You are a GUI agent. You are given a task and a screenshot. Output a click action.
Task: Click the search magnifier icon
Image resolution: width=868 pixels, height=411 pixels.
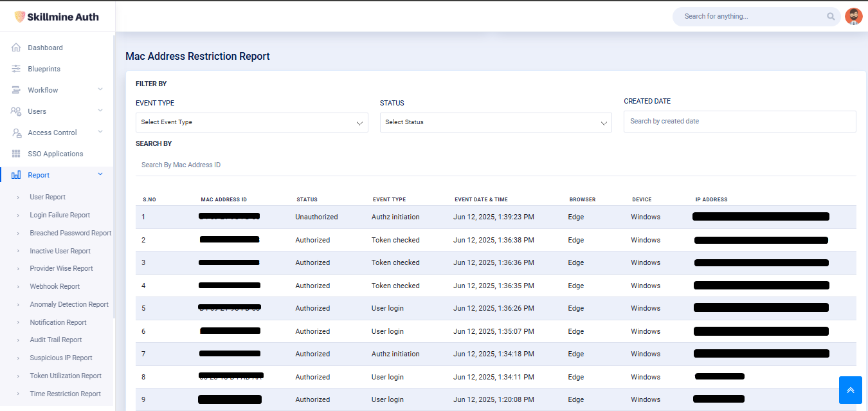coord(831,17)
